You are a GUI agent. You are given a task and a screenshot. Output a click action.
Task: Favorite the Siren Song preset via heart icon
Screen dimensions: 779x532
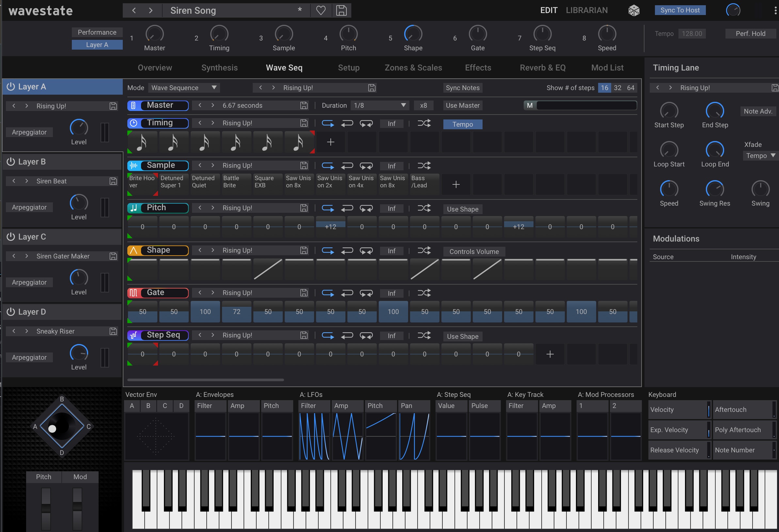click(x=321, y=10)
